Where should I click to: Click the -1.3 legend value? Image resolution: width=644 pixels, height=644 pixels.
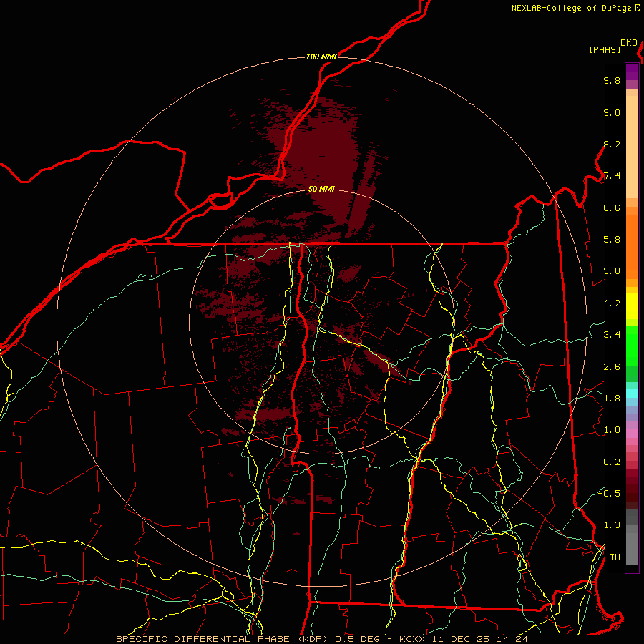(609, 525)
